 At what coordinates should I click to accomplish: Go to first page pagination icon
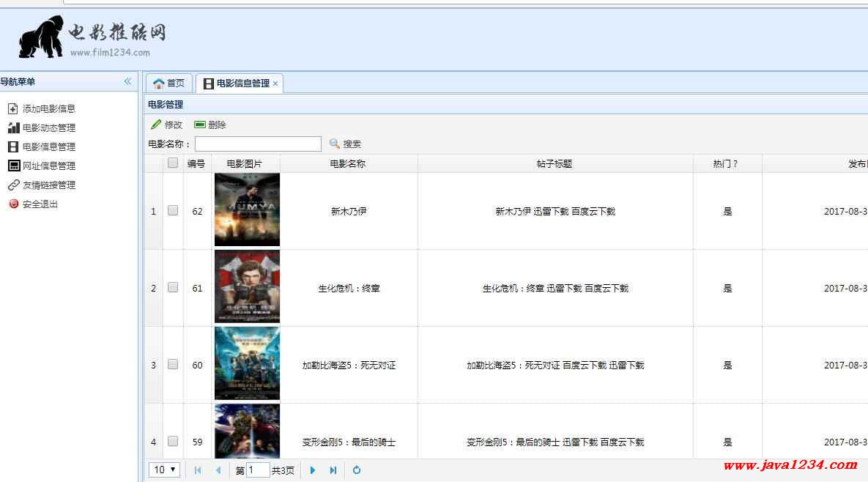tap(198, 470)
